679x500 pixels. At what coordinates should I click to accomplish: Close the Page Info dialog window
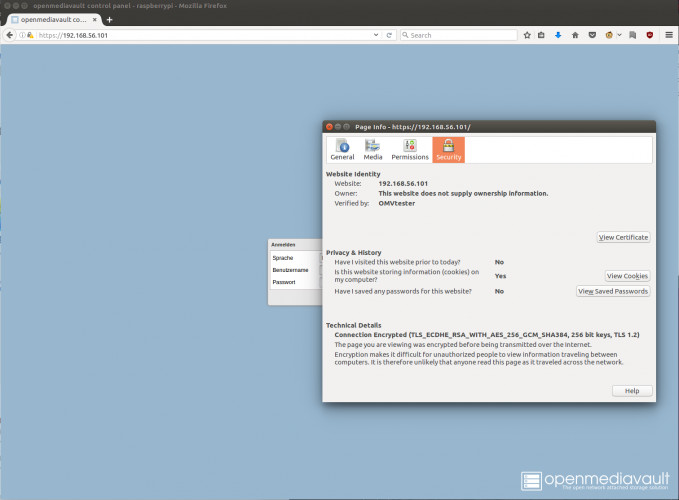click(329, 127)
